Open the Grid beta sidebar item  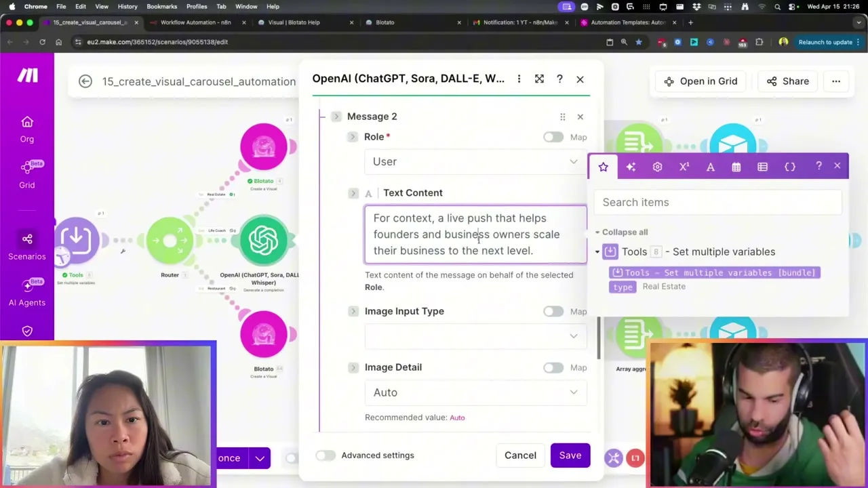pos(27,174)
